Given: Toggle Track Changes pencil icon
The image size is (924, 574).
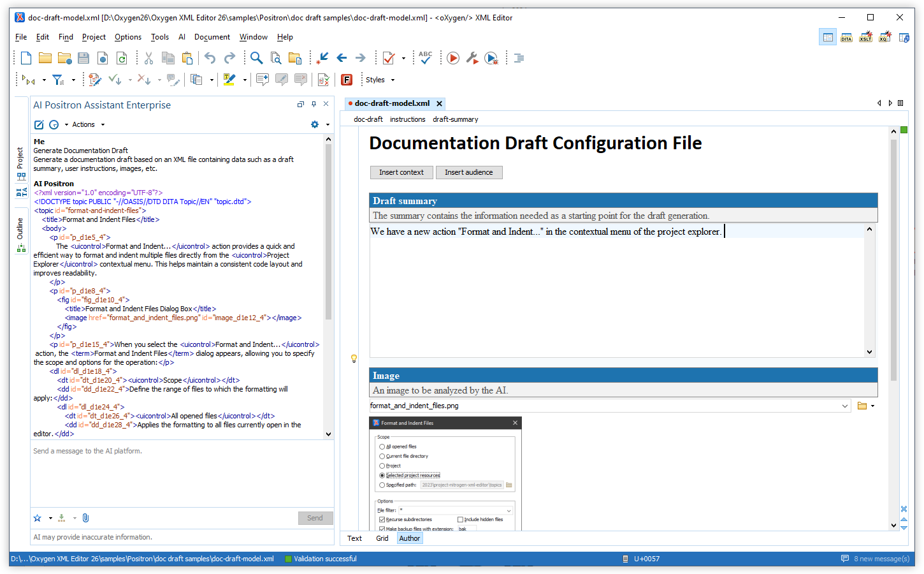Looking at the screenshot, I should pyautogui.click(x=95, y=80).
